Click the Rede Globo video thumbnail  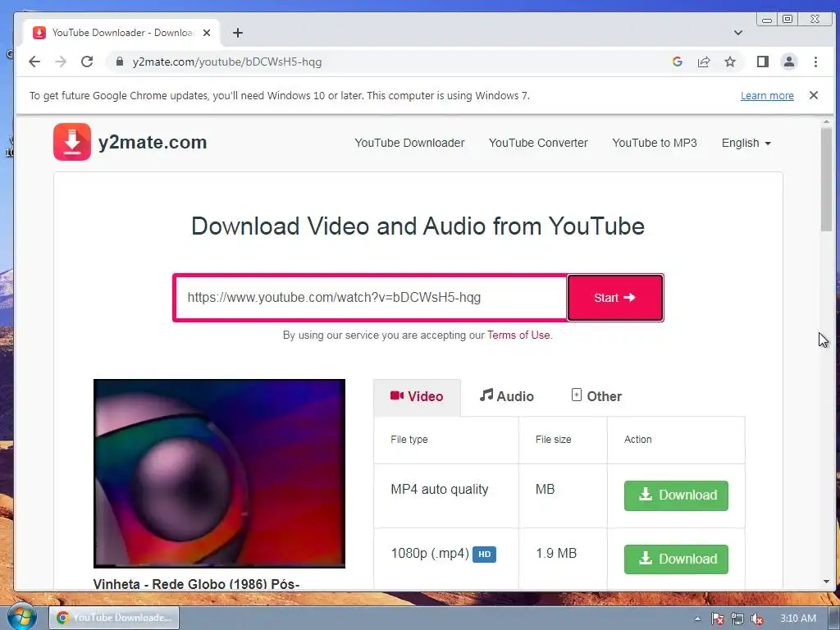[219, 473]
